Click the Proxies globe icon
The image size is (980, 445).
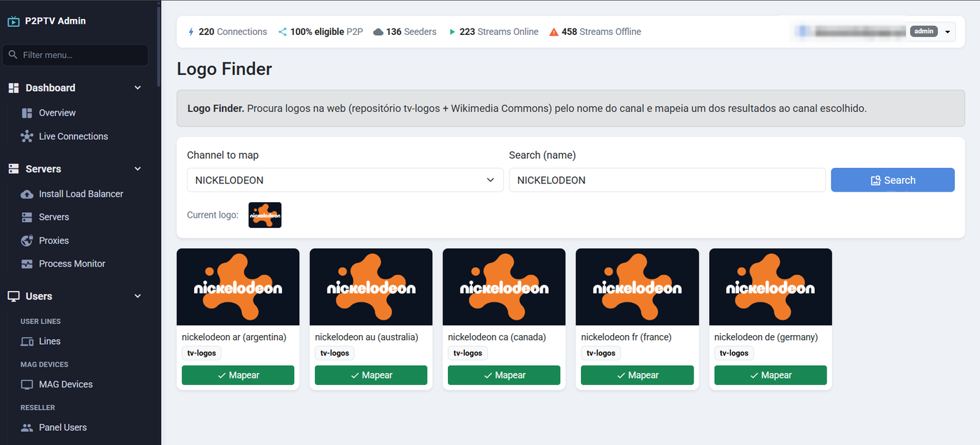pyautogui.click(x=27, y=241)
